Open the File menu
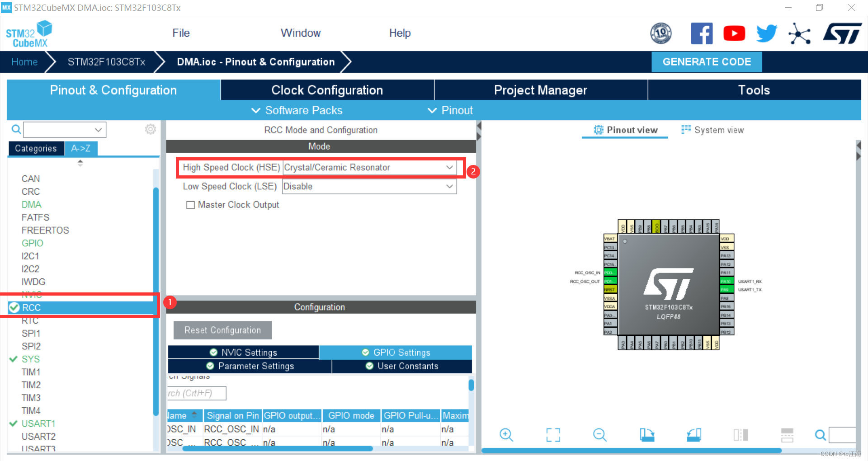The image size is (868, 461). (x=181, y=33)
